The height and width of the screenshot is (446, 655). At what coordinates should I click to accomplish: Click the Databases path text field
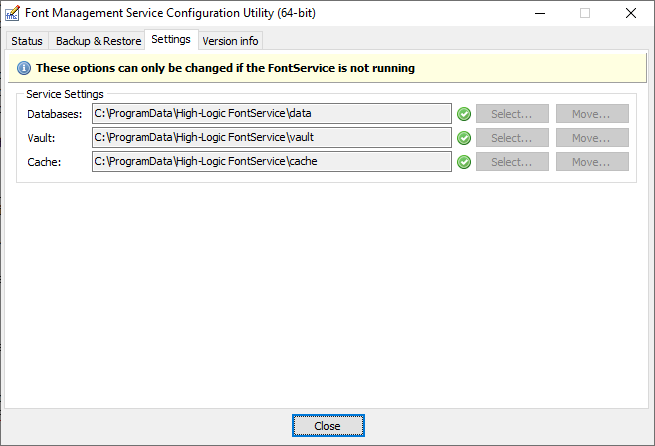(271, 114)
